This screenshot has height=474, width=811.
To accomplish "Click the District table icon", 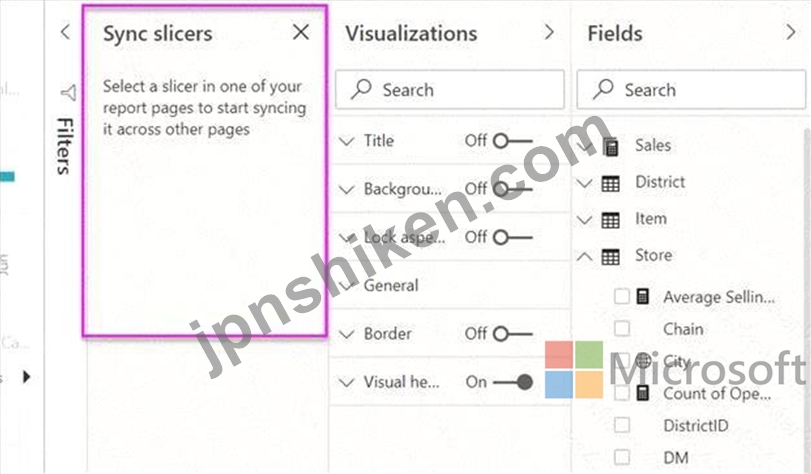I will tap(610, 183).
